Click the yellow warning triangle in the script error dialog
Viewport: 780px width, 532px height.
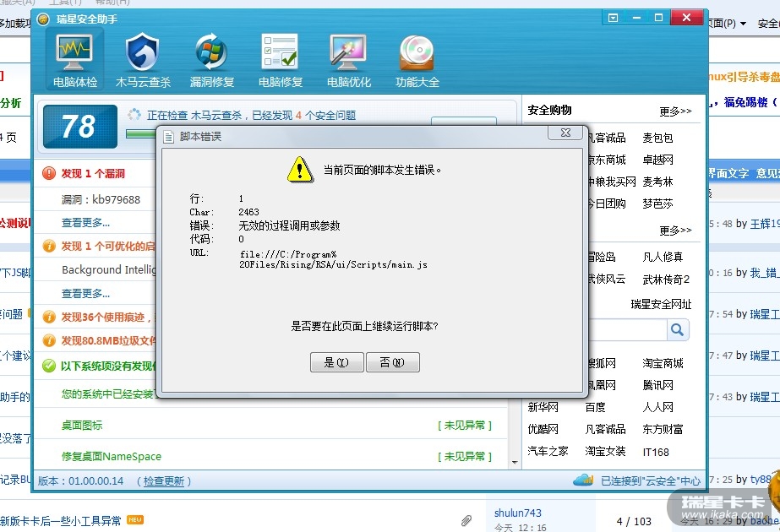pos(300,170)
